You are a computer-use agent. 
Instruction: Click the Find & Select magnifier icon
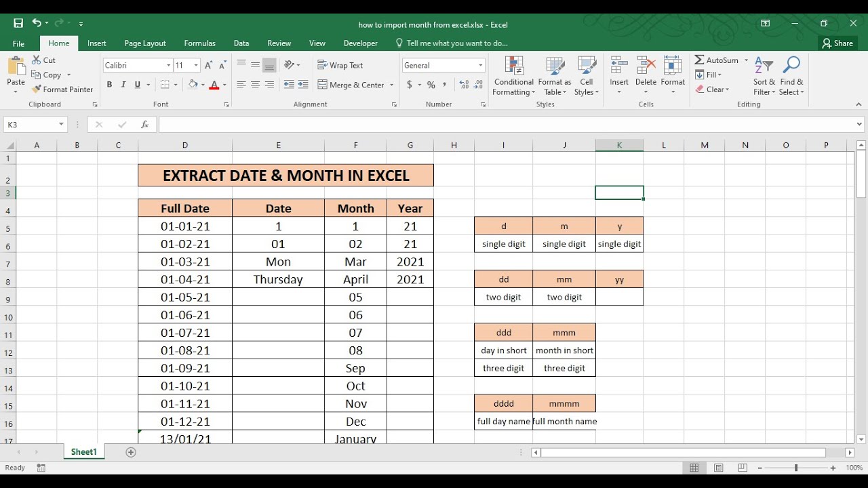791,66
